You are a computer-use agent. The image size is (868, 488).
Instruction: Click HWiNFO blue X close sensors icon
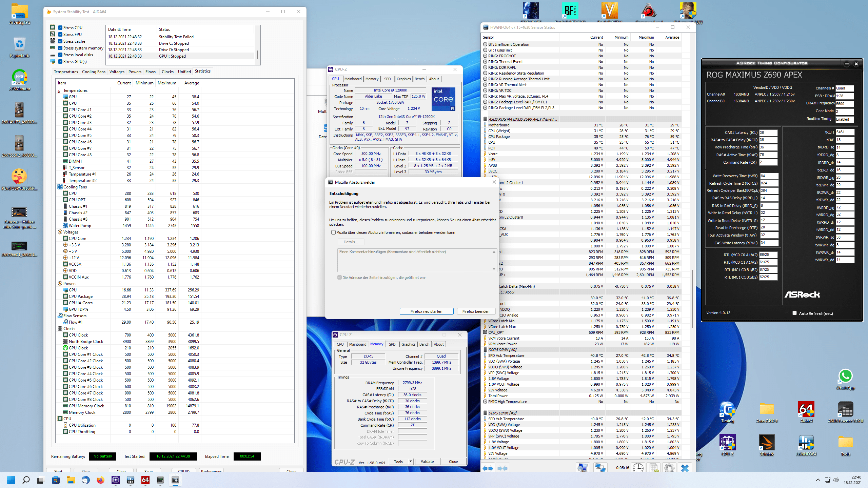685,468
